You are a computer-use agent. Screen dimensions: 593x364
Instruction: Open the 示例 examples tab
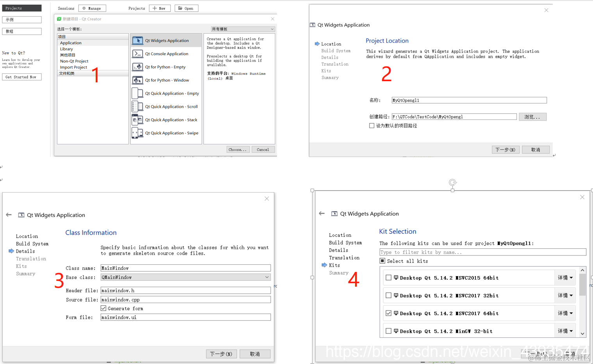click(22, 20)
